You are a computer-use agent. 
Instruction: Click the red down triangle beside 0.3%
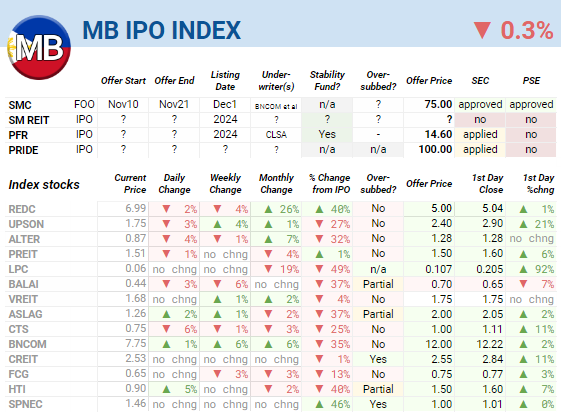(482, 30)
